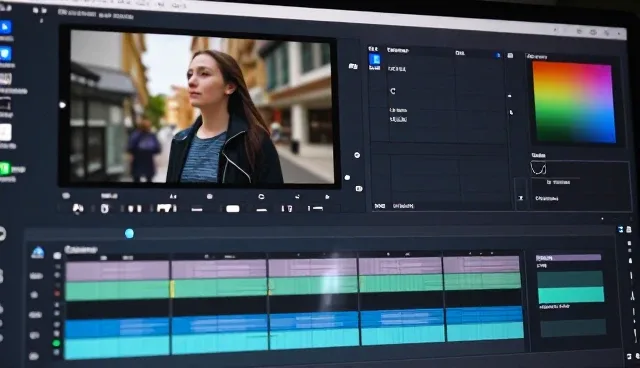Select the first green clip on timeline
Viewport: 640px width, 368px height.
pos(118,290)
